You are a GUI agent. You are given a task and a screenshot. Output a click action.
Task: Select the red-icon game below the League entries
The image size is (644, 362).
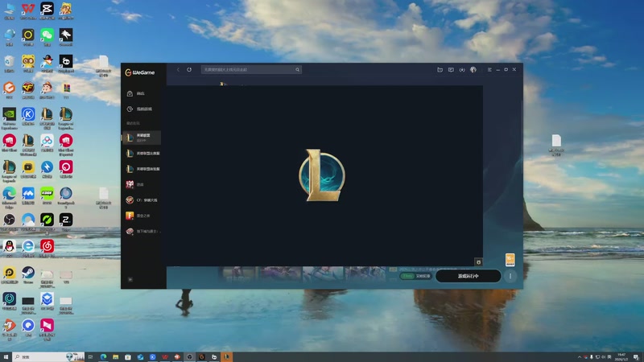point(135,184)
